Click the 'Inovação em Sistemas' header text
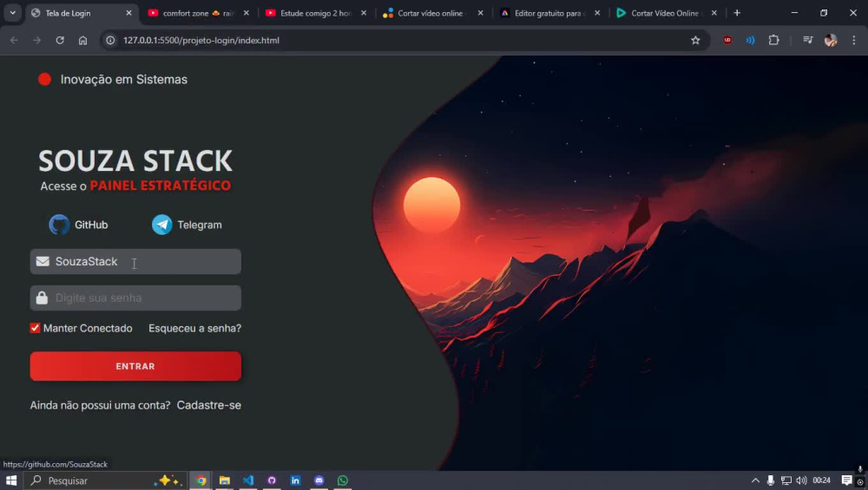Screen dimensions: 868x490 pos(124,80)
